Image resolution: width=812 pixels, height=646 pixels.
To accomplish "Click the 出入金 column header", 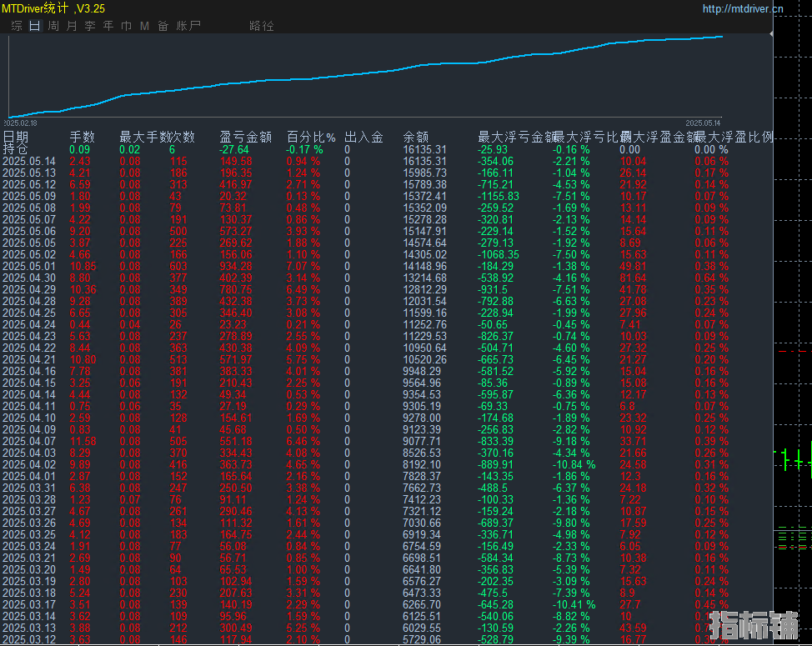I will coord(364,137).
